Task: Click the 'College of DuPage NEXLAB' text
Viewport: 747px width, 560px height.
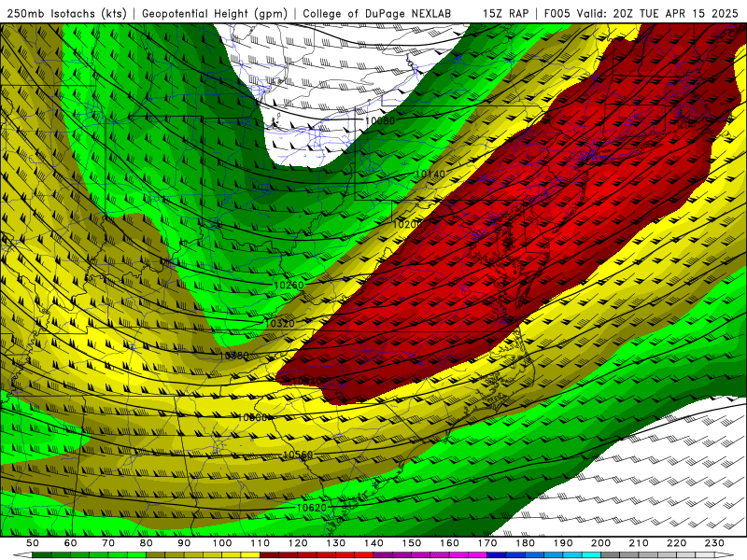Action: click(x=376, y=13)
